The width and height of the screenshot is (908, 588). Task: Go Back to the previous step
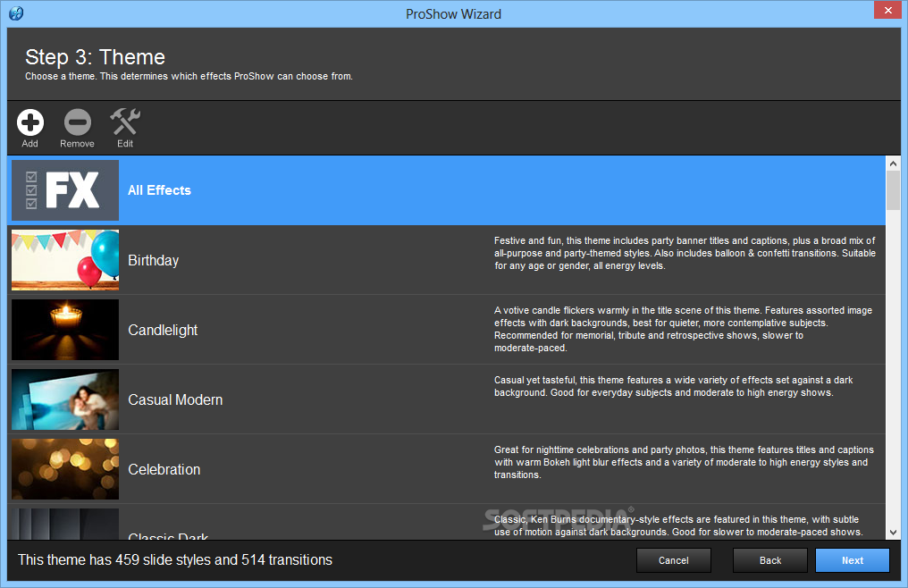click(x=770, y=560)
